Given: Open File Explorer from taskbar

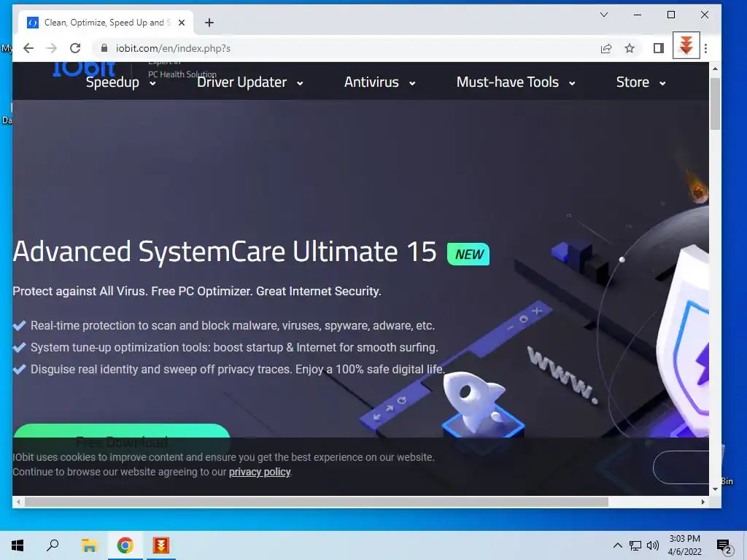Looking at the screenshot, I should 89,545.
